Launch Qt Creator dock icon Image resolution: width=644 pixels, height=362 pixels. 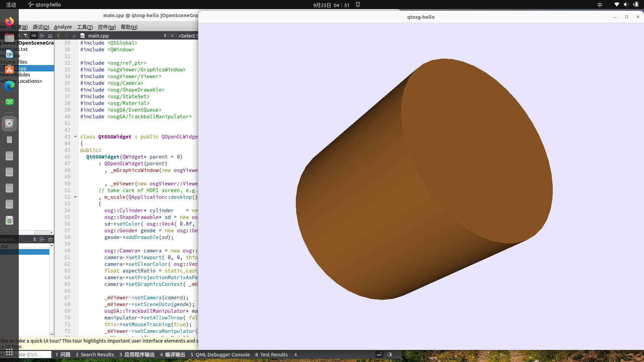click(9, 102)
